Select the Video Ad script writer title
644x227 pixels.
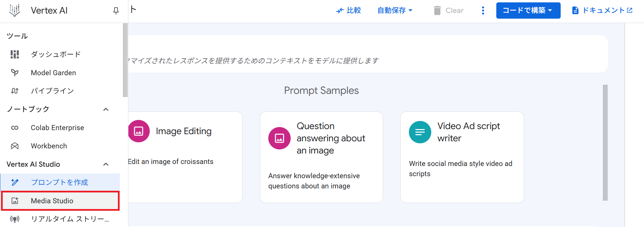(469, 132)
